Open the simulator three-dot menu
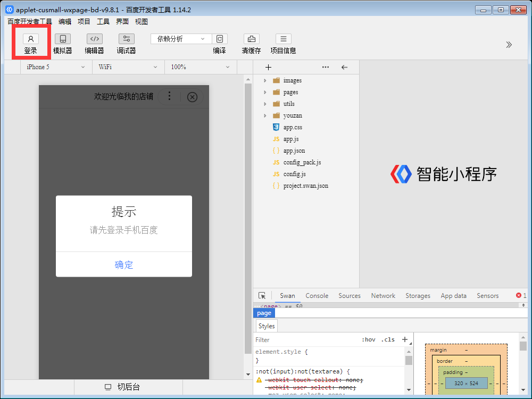The height and width of the screenshot is (399, 532). [x=169, y=96]
